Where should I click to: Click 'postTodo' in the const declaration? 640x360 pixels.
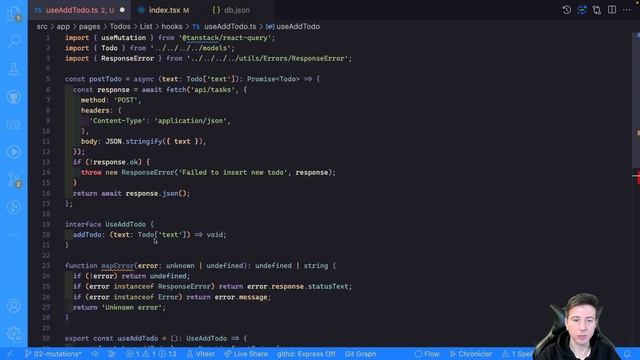tap(105, 79)
